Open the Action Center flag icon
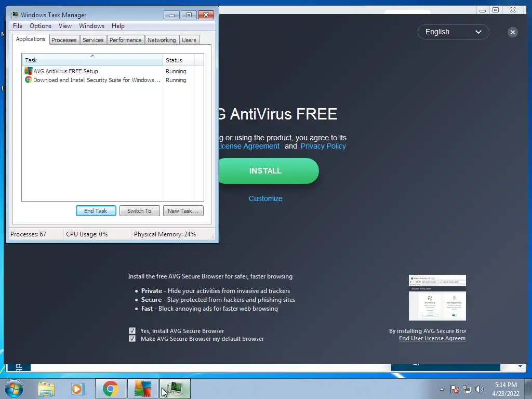 (455, 389)
